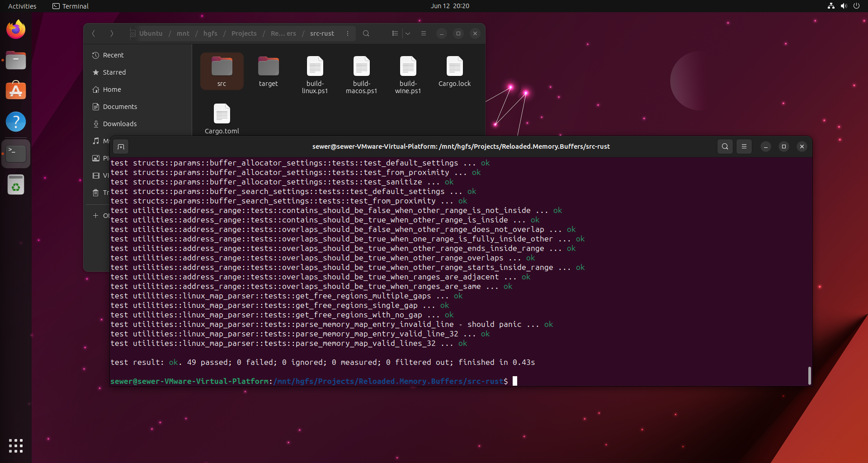Screen dimensions: 868x463
Task: Open the breadcrumb overflow menu after src-rust
Action: point(347,33)
